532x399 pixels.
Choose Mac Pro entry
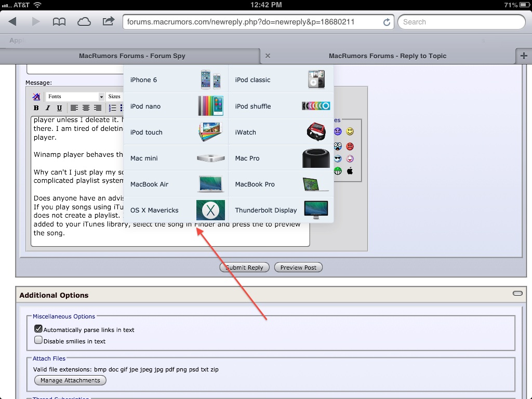click(281, 158)
